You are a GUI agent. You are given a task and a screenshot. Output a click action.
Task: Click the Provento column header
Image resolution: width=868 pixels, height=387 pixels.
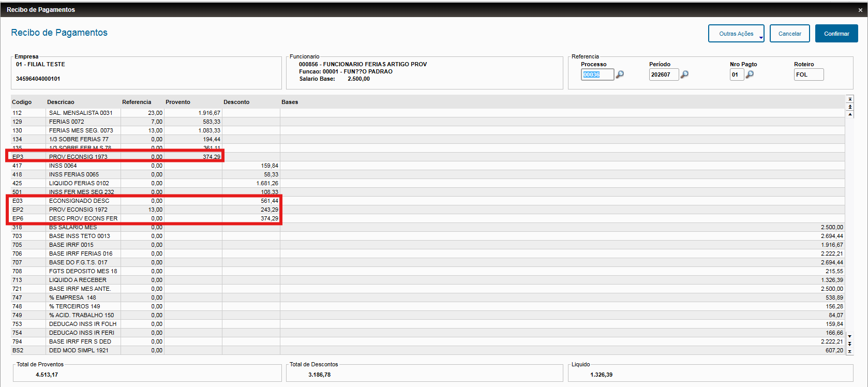click(178, 102)
